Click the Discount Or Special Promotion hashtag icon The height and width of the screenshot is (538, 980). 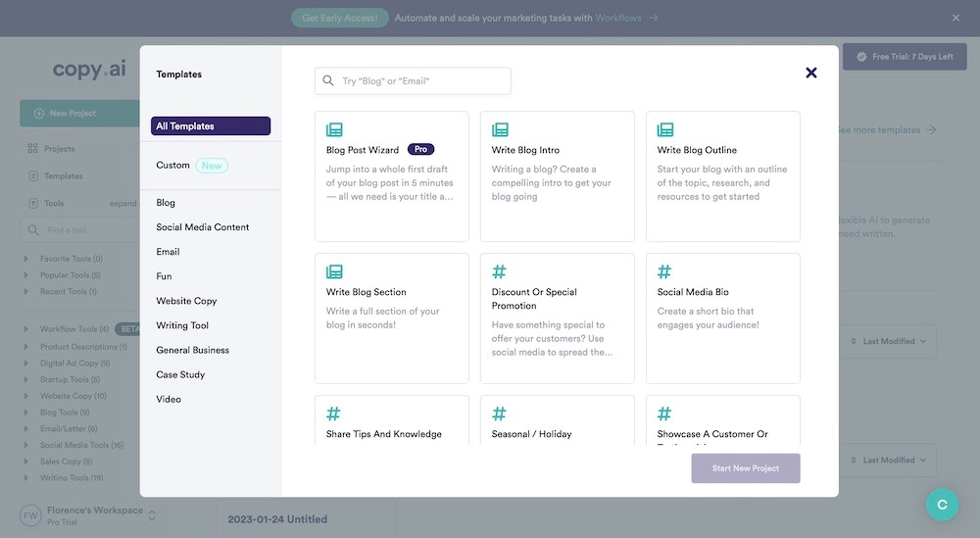[x=499, y=271]
